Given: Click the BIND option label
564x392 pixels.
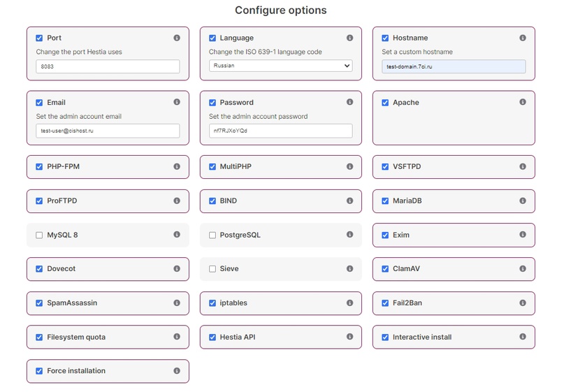Looking at the screenshot, I should click(x=228, y=201).
